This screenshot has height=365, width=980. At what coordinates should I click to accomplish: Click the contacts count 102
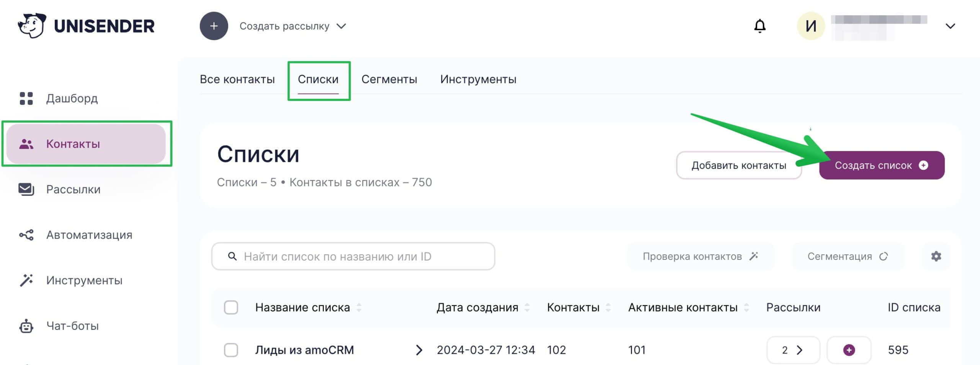[556, 350]
